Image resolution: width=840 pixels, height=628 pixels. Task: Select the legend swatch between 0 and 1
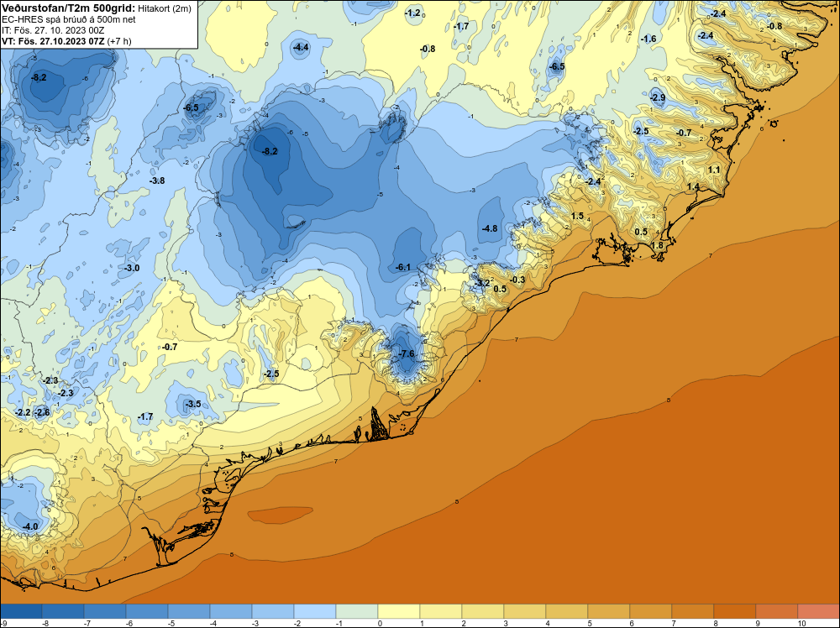click(x=398, y=611)
